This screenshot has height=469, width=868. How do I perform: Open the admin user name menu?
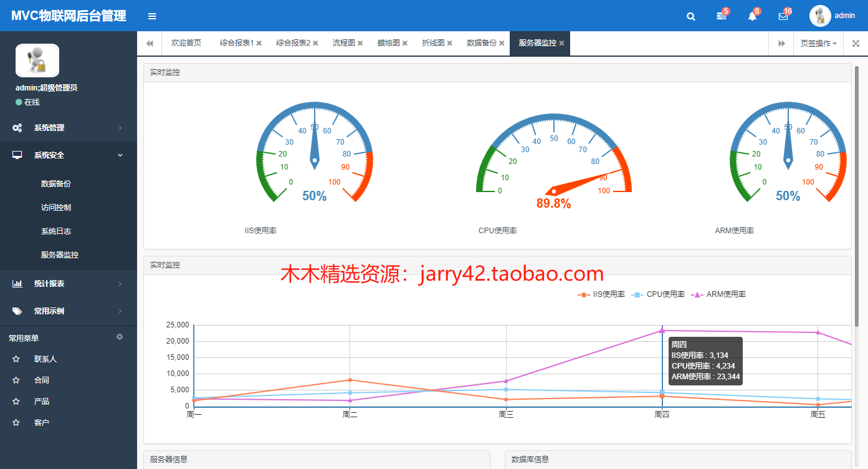point(845,16)
